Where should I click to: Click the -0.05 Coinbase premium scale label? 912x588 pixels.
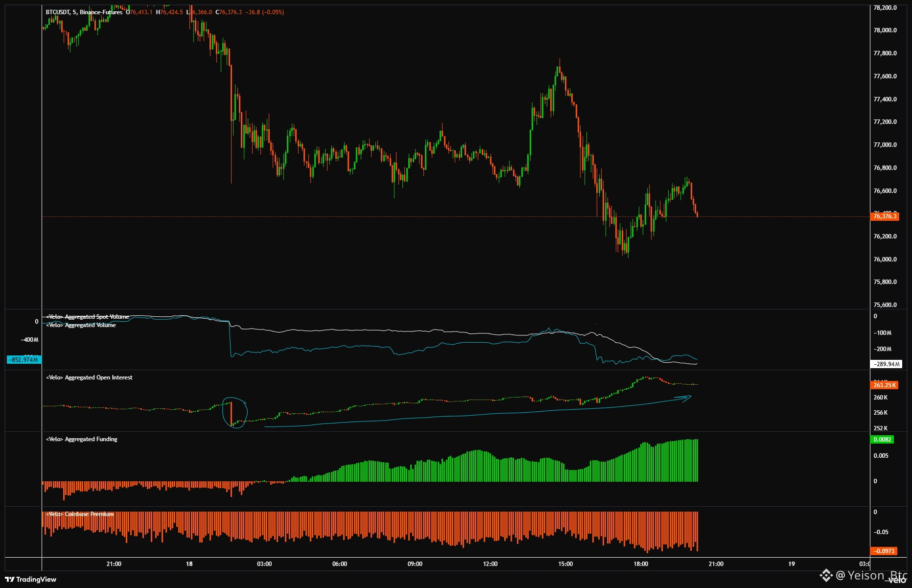(881, 532)
